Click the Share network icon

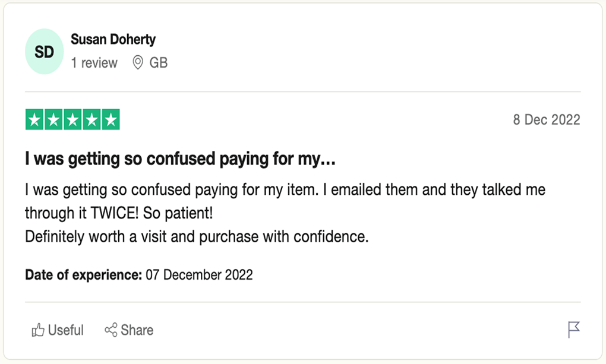(x=111, y=330)
